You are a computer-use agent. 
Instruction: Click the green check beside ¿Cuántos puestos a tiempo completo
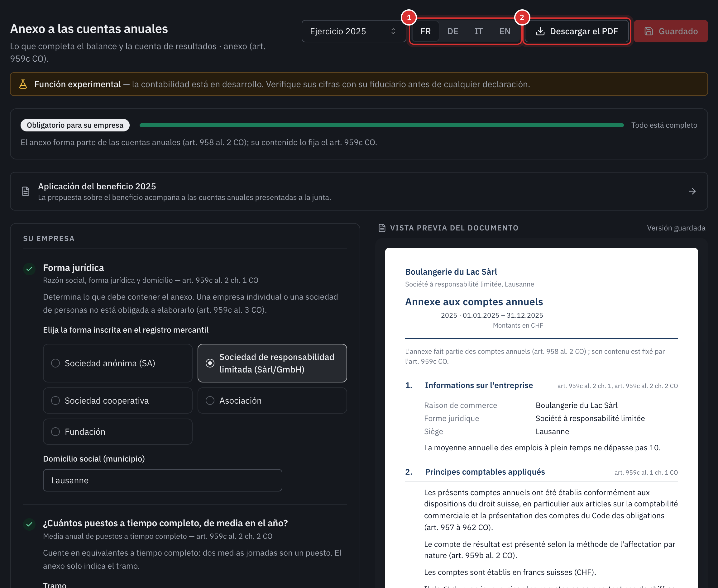coord(30,524)
